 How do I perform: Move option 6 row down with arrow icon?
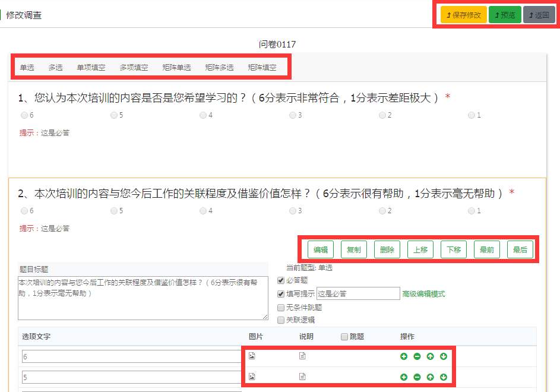tap(443, 356)
